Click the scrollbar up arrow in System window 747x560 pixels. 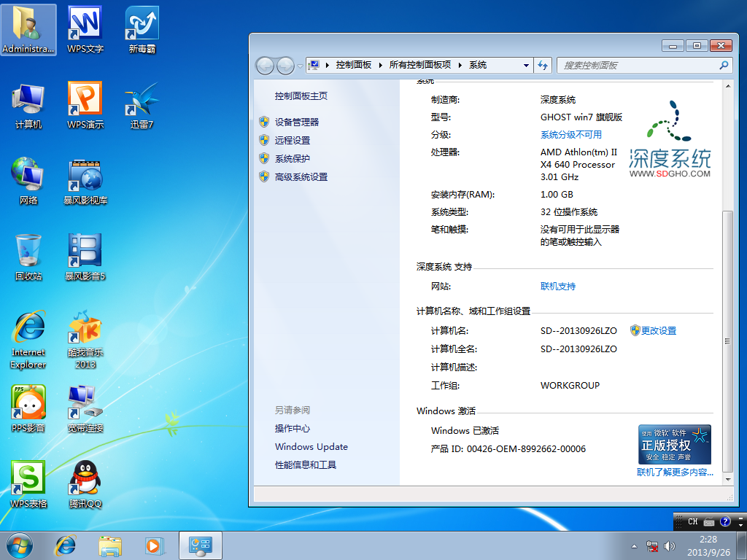click(x=727, y=86)
